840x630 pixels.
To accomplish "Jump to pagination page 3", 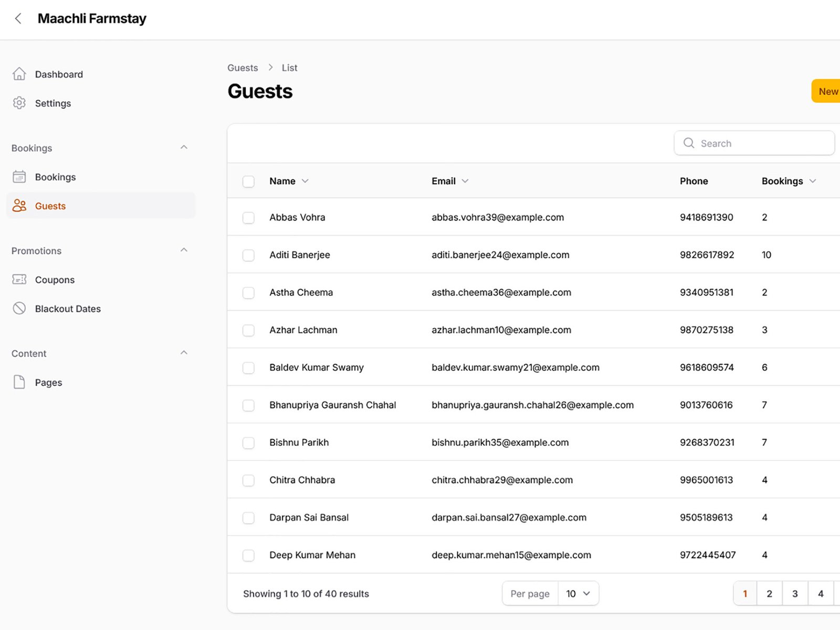I will 795,594.
